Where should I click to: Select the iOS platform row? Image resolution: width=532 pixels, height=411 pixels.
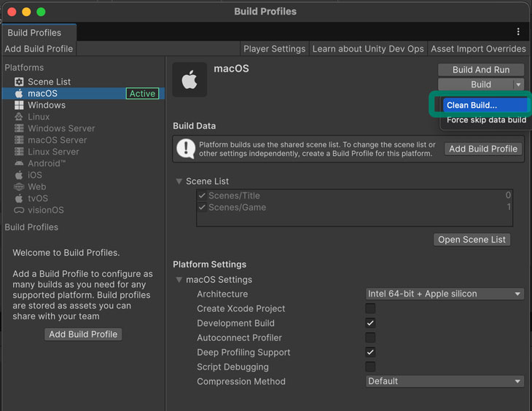[84, 175]
